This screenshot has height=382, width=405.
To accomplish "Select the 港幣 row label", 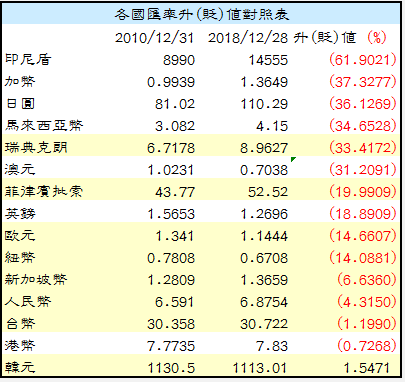I will [x=20, y=345].
